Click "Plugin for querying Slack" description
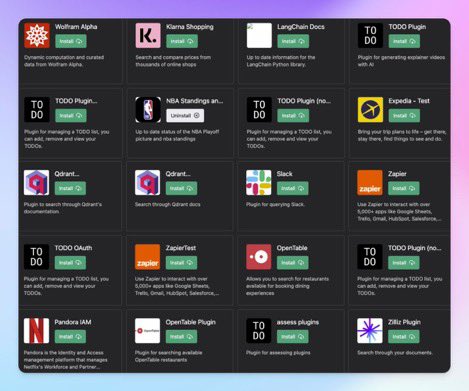This screenshot has height=391, width=469. (x=275, y=204)
